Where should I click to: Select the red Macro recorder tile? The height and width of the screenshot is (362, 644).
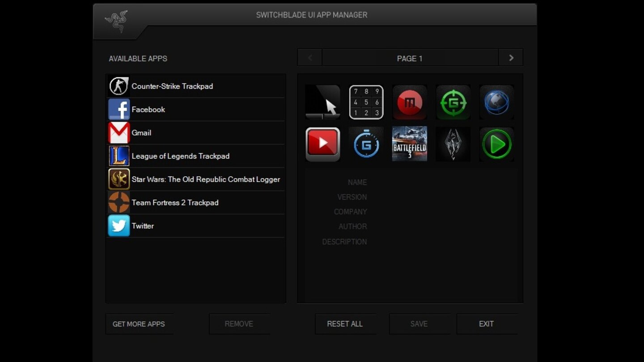(410, 102)
